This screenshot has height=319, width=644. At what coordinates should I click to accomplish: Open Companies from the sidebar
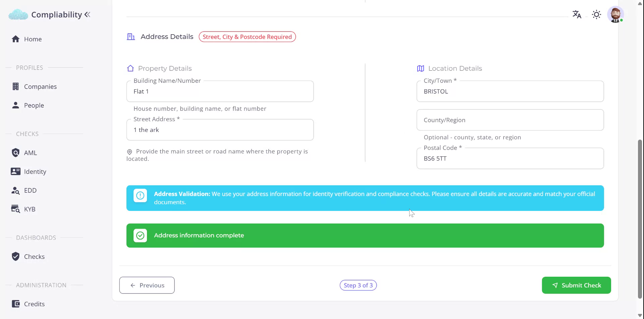coord(40,87)
